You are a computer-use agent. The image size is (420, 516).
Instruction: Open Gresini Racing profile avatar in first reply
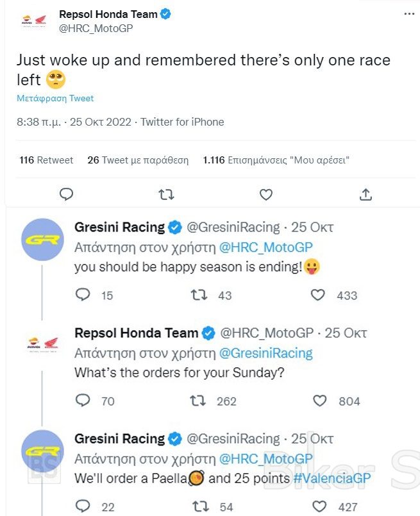click(x=43, y=240)
